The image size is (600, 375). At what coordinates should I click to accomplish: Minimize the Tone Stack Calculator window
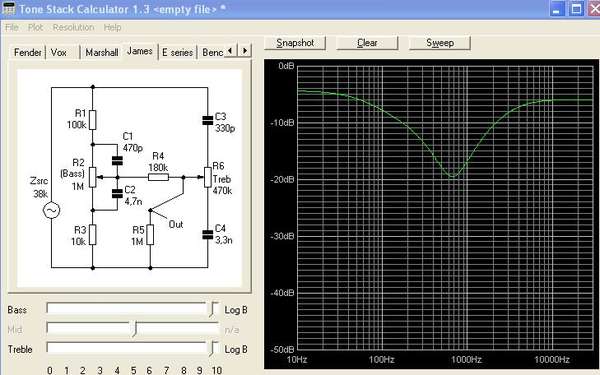tap(557, 8)
